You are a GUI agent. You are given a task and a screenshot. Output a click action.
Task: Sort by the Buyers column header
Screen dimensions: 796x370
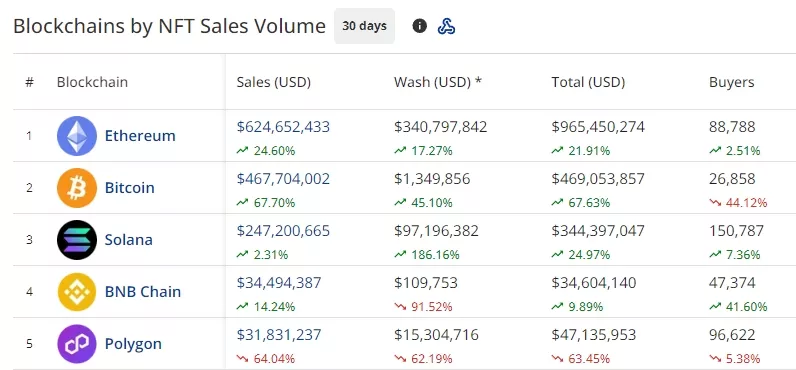tap(732, 82)
